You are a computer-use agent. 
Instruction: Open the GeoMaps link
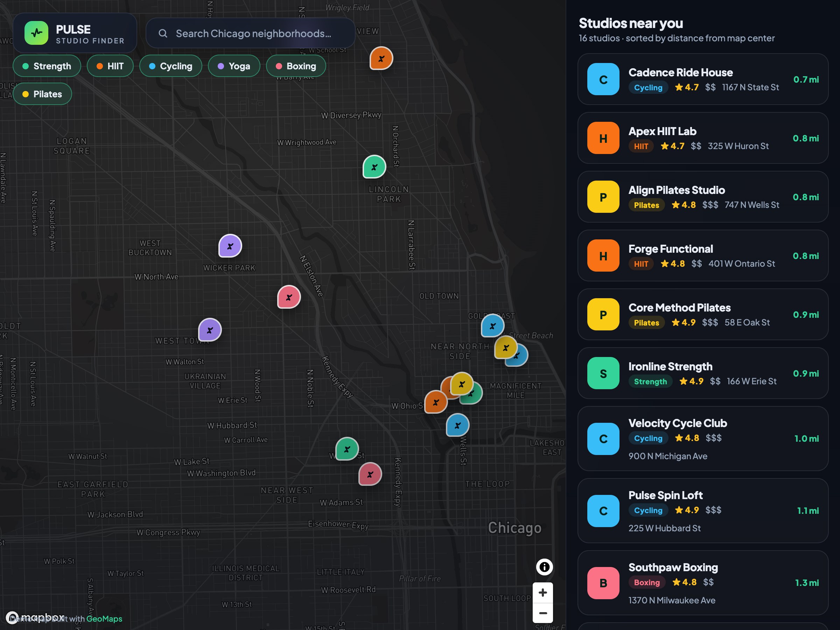[x=104, y=618]
